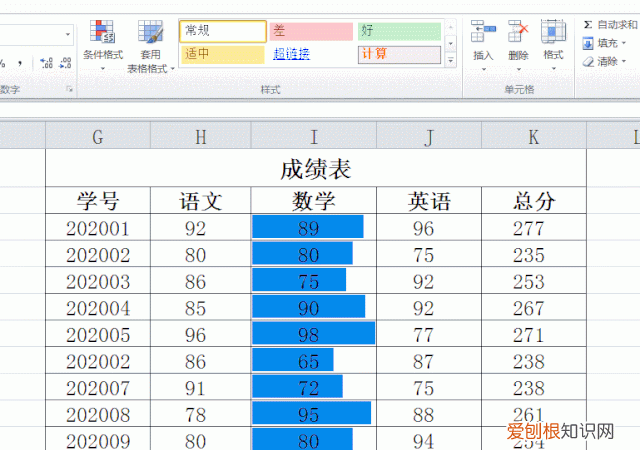Screen dimensions: 640x450
Task: Select the cell with 学号 202004
Action: click(98, 307)
